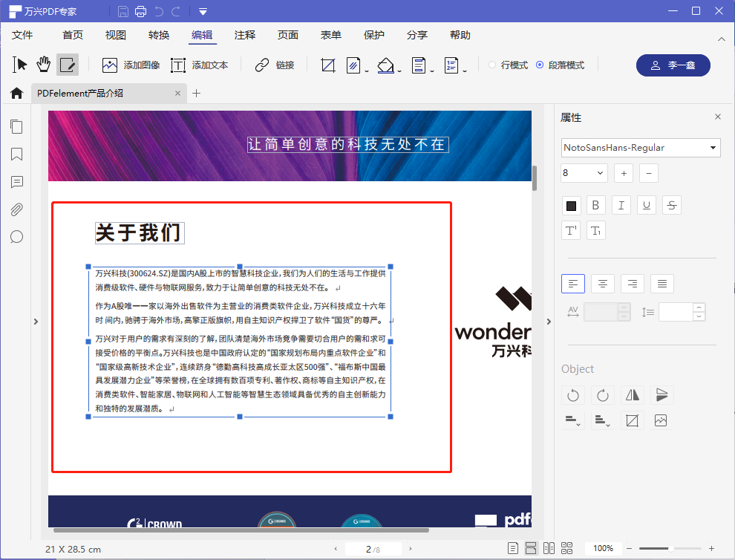Click the redo arrow in title bar

tap(176, 11)
